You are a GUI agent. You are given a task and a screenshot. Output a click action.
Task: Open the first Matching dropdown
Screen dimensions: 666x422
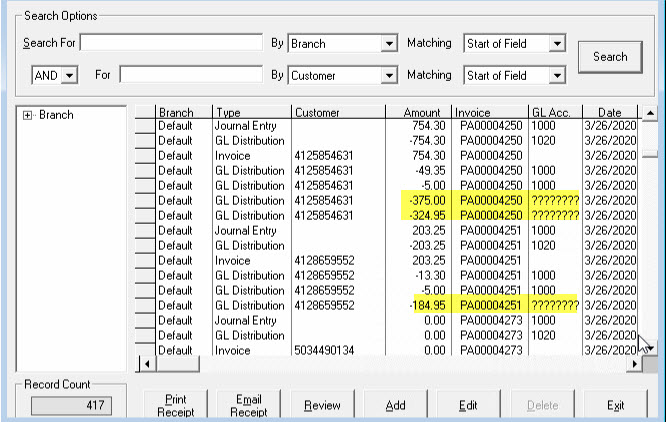click(557, 43)
